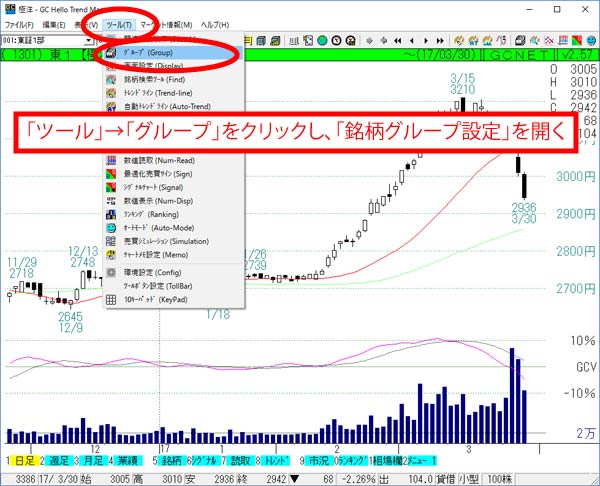Select オートモード (Auto-Mode) menu entry
Viewport: 600px width, 486px height.
[x=174, y=228]
